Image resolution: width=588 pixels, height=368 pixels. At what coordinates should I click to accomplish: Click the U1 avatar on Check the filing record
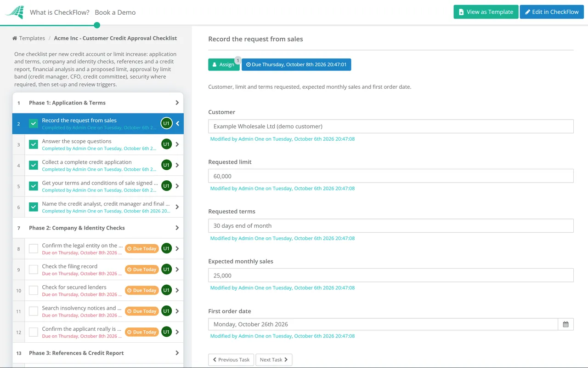(166, 270)
